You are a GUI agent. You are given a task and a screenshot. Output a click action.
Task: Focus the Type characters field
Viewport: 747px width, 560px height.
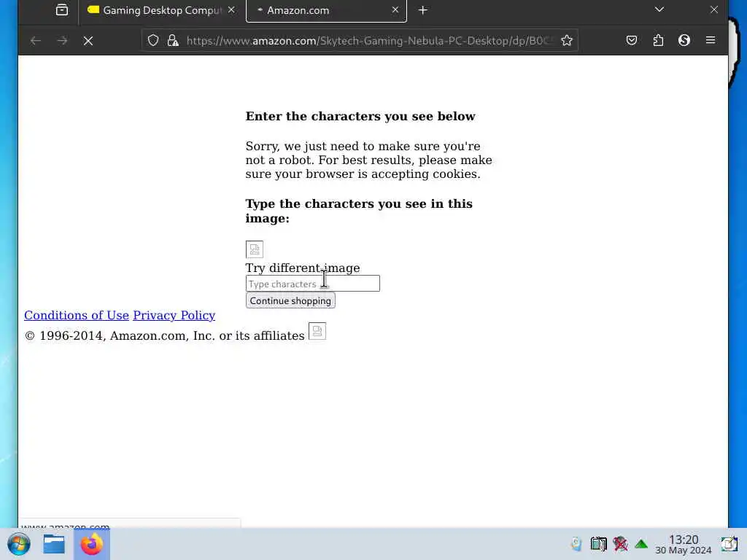pyautogui.click(x=312, y=284)
